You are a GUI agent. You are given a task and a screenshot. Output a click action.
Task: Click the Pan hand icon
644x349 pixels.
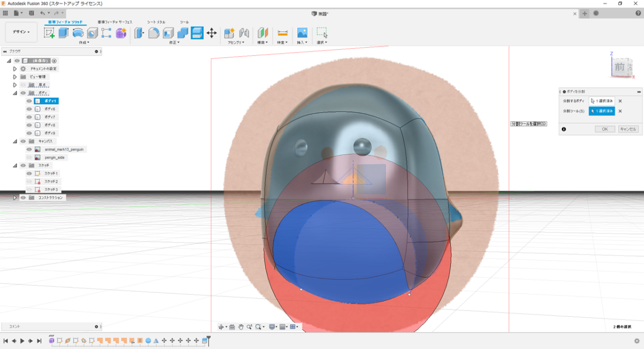tap(241, 326)
